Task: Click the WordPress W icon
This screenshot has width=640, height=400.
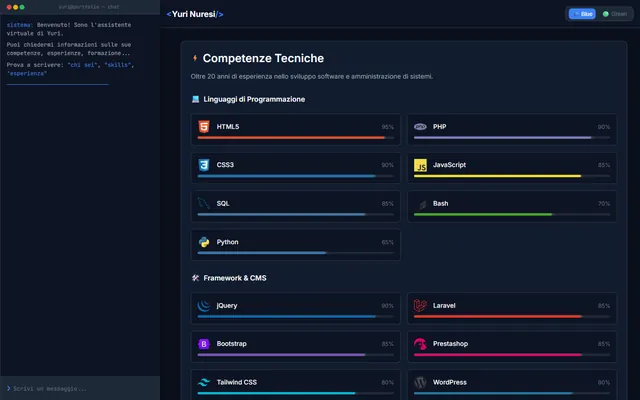Action: (420, 382)
